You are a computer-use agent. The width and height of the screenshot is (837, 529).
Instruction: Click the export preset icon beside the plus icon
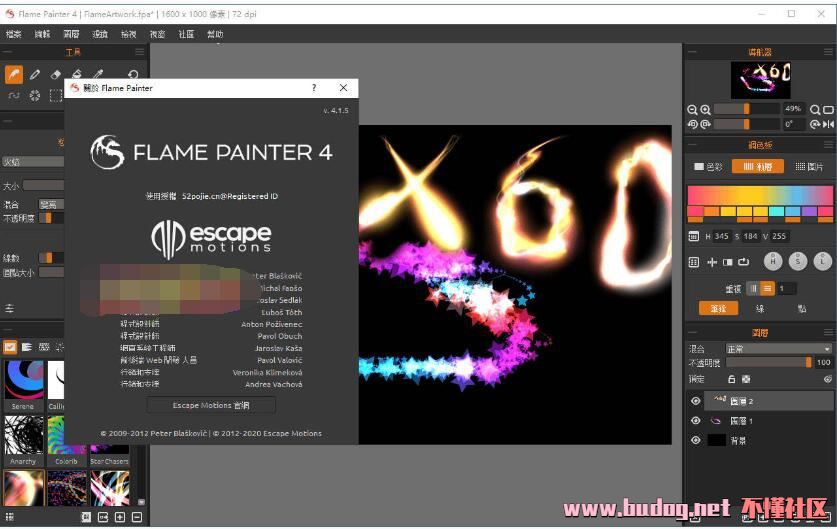click(103, 517)
